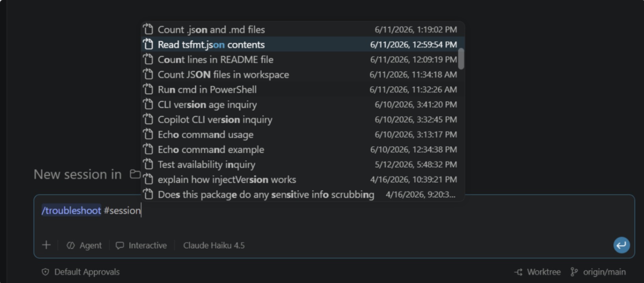Select 'Run cmd in PowerShell' session

click(303, 89)
